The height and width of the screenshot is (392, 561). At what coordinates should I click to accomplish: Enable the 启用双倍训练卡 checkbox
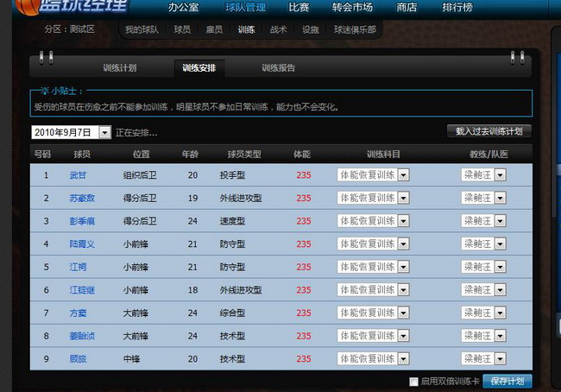414,382
